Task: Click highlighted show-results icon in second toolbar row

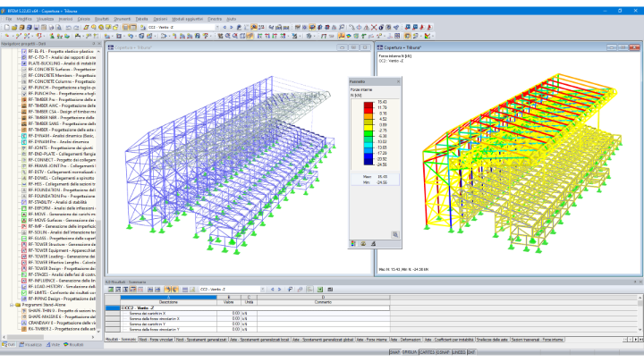Action: (x=342, y=36)
